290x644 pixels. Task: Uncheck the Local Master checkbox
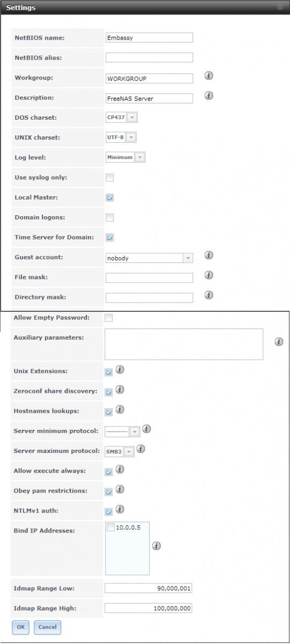(x=109, y=197)
